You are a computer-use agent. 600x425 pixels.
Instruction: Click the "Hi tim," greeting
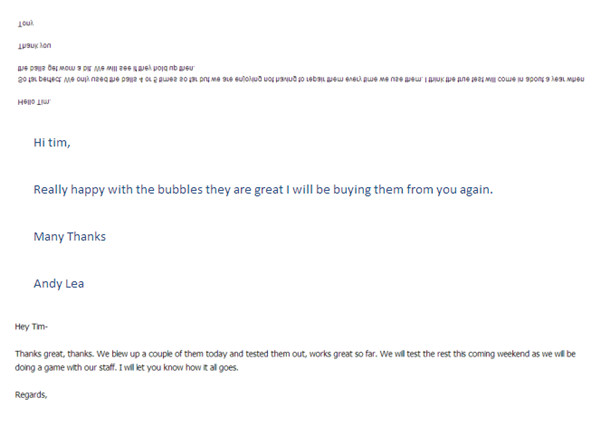coord(52,143)
